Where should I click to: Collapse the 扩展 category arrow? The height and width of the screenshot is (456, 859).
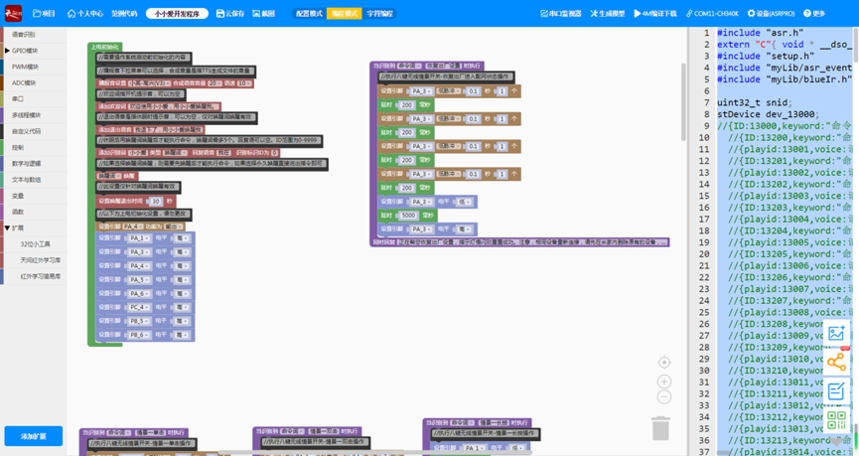pyautogui.click(x=7, y=228)
